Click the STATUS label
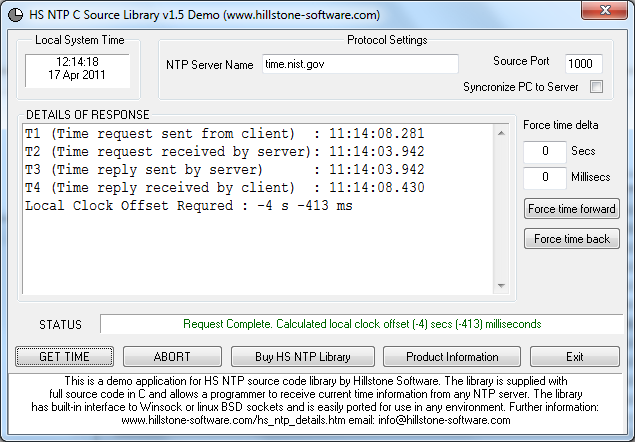Screen dimensions: 635x442 [60, 325]
